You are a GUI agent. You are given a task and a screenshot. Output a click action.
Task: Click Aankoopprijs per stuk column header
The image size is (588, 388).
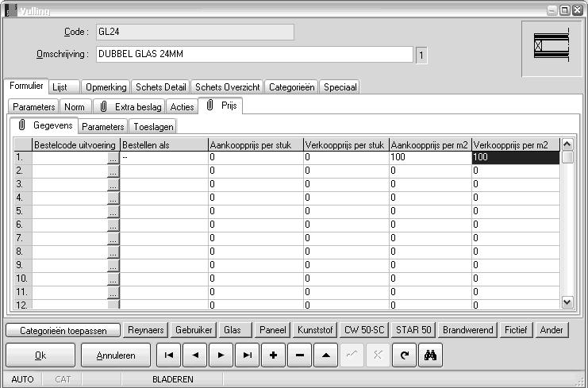(256, 144)
